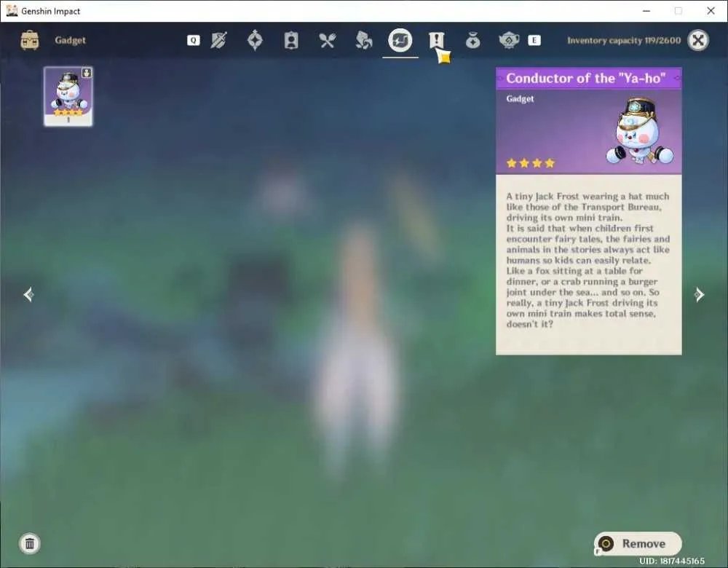Show the Food tab with fork and spoon

click(x=328, y=40)
